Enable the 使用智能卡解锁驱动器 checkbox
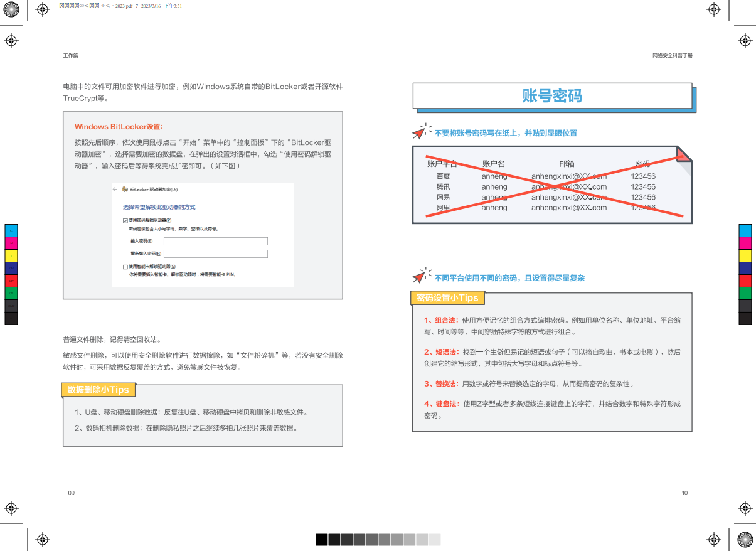The width and height of the screenshot is (756, 551). (x=125, y=266)
